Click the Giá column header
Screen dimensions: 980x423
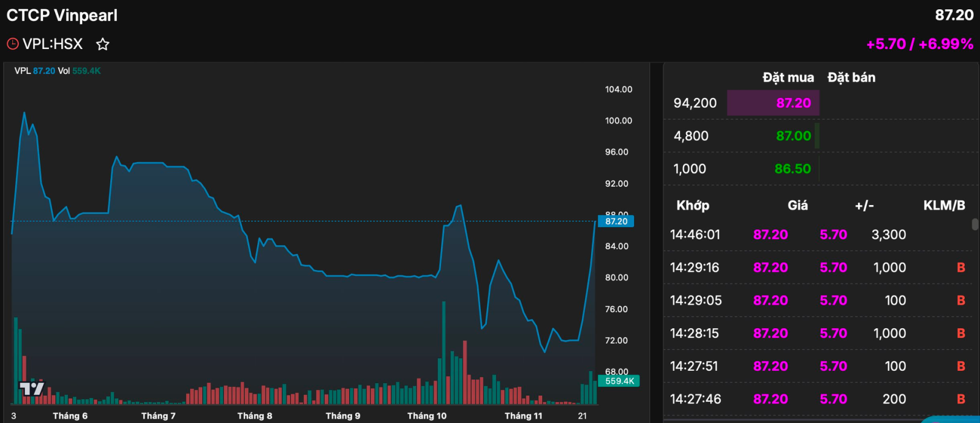tap(797, 206)
